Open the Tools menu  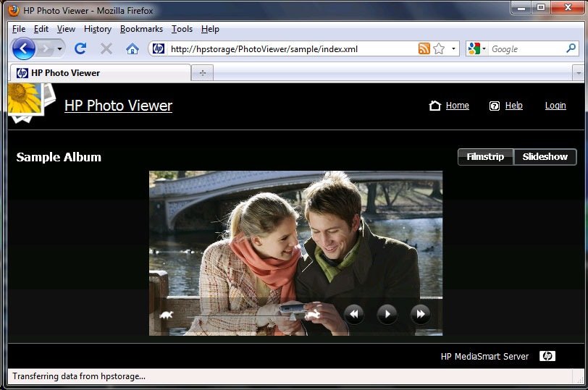click(182, 29)
